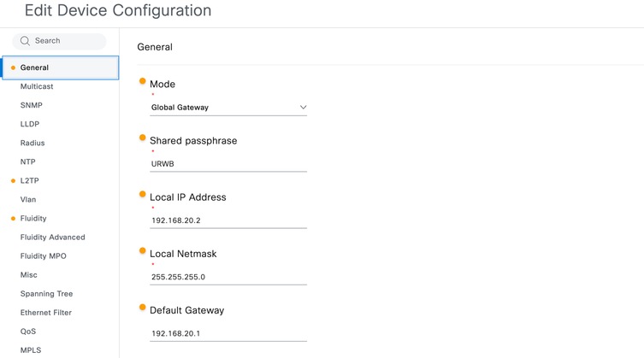Click the orange dot next to L2TP
Screen dimensions: 644x358
(x=13, y=180)
